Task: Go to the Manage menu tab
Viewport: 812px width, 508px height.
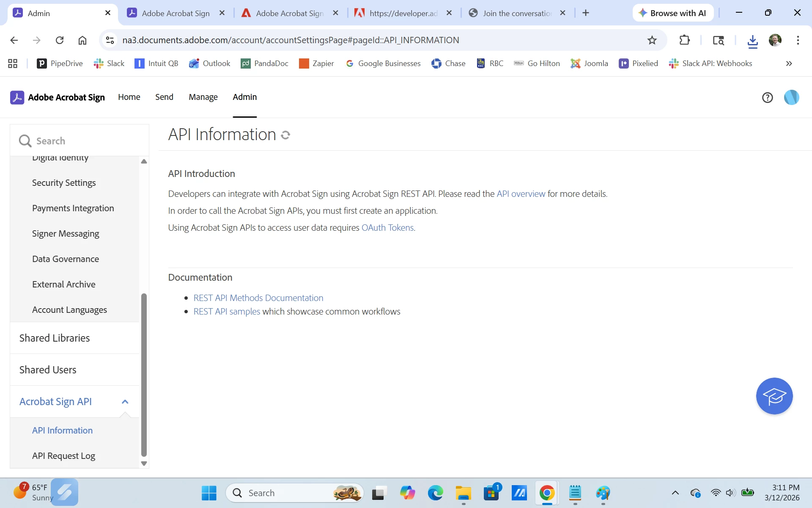Action: pos(203,97)
